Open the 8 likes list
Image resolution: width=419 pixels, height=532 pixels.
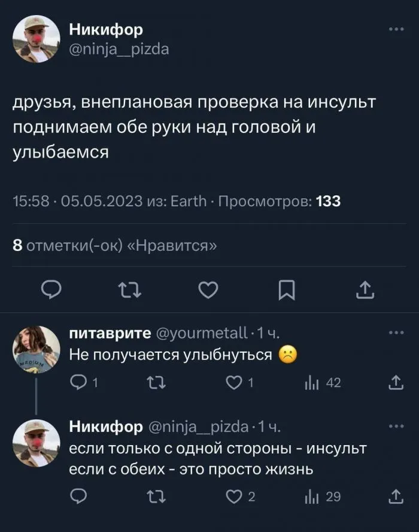point(114,245)
